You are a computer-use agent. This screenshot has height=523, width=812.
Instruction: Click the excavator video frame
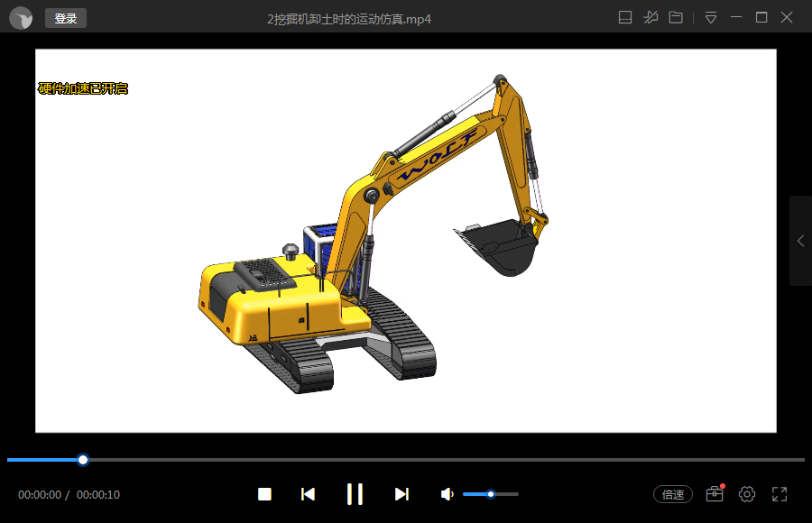[x=405, y=241]
